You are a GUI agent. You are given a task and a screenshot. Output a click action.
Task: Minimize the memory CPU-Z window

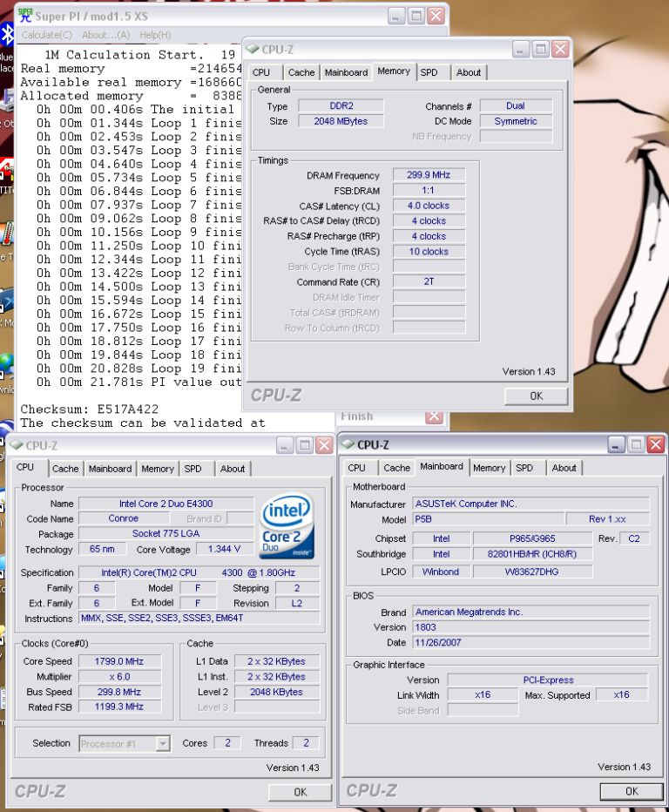pyautogui.click(x=520, y=49)
